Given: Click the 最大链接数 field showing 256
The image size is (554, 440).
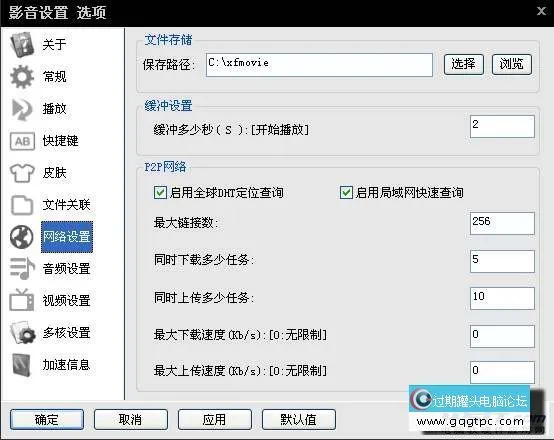Looking at the screenshot, I should [x=502, y=223].
